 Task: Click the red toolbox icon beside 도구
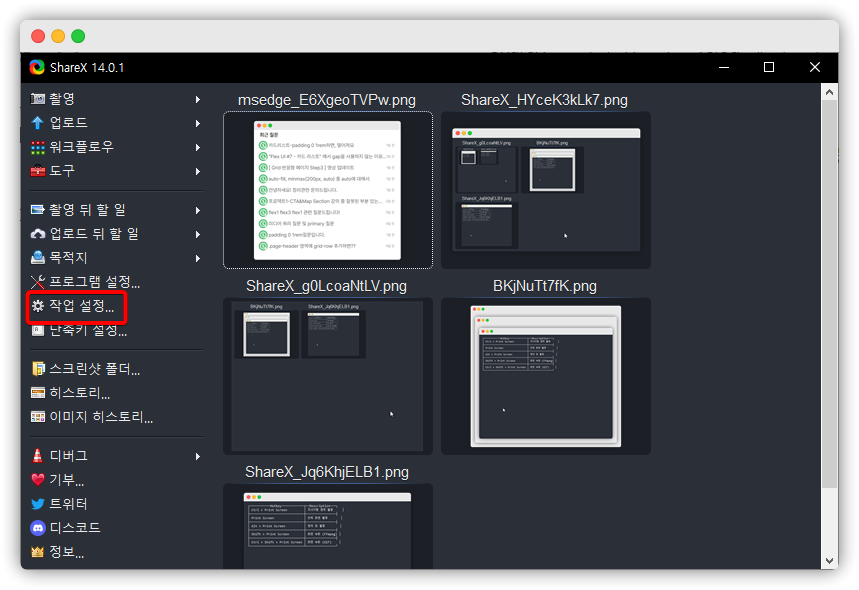tap(37, 171)
